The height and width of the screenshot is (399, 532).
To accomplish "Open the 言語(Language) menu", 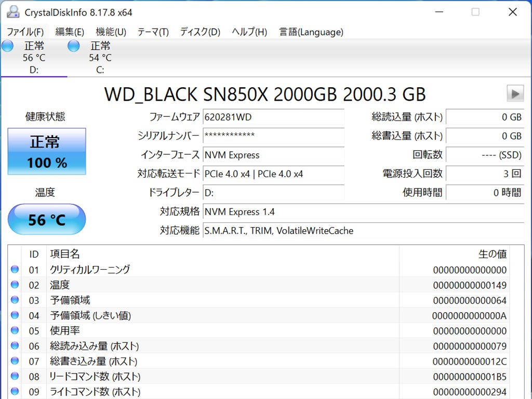I will (311, 32).
